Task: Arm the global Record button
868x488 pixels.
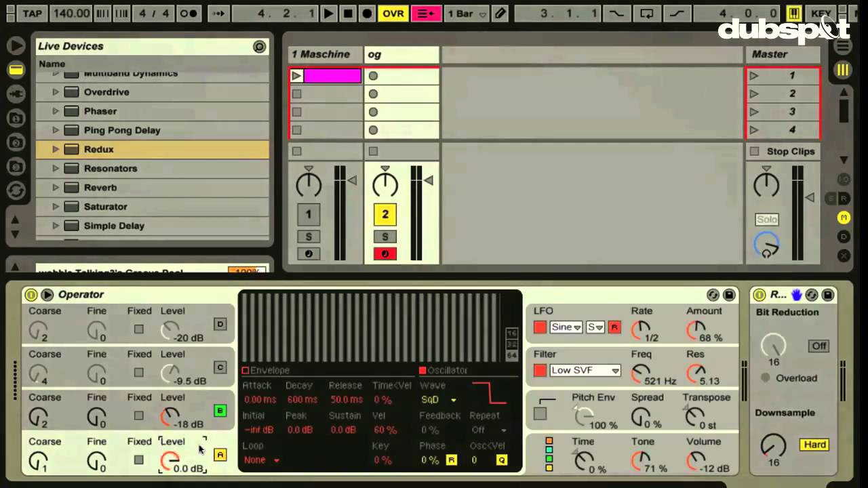Action: pos(368,13)
